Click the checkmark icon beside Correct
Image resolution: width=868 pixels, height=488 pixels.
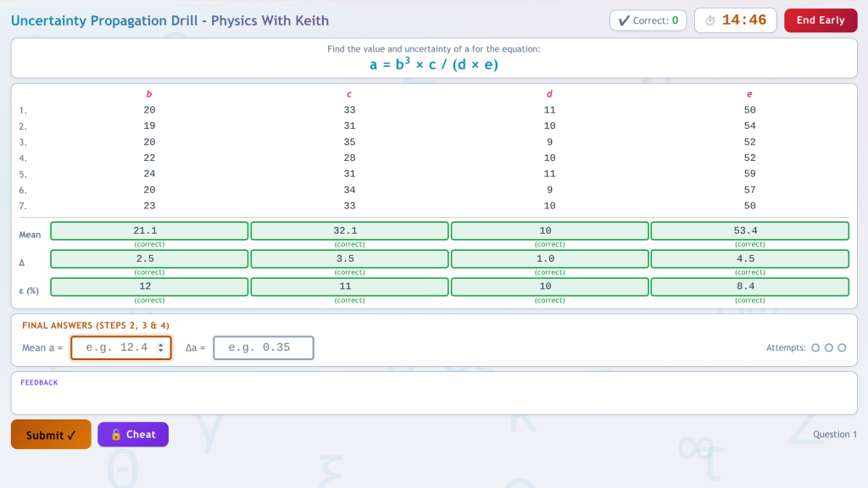(x=623, y=20)
